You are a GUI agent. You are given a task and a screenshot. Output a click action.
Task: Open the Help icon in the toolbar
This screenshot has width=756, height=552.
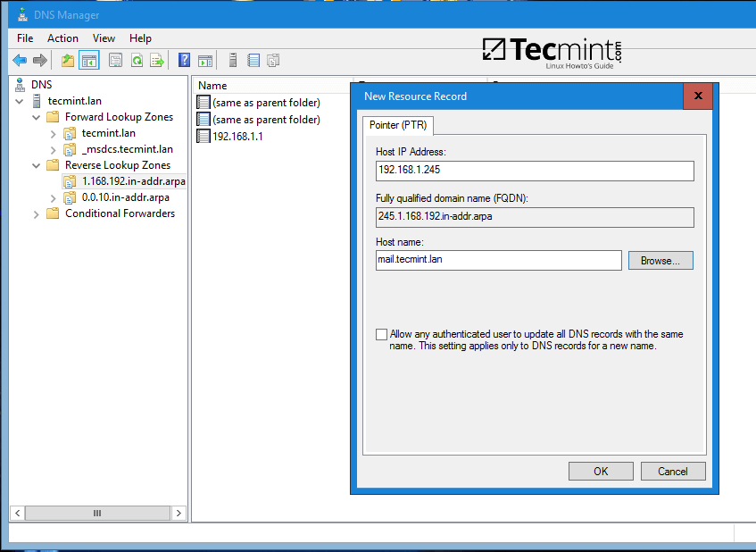(184, 60)
